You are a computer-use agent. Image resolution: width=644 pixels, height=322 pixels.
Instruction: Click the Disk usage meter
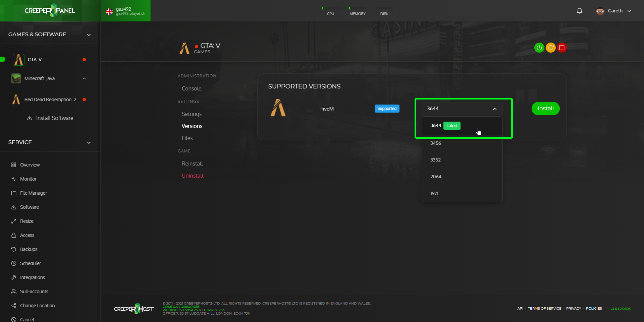pos(384,11)
